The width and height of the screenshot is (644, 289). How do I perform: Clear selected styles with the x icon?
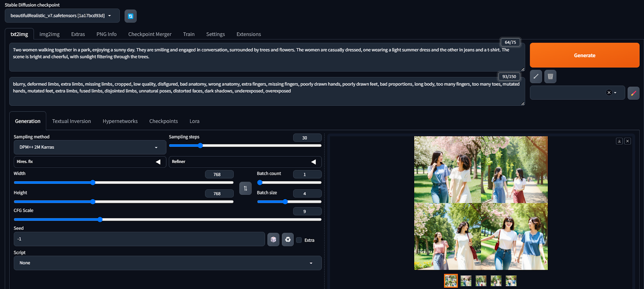[x=609, y=93]
